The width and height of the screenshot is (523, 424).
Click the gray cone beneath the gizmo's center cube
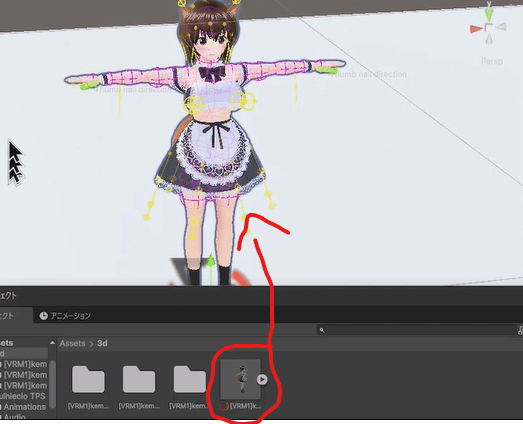(489, 39)
